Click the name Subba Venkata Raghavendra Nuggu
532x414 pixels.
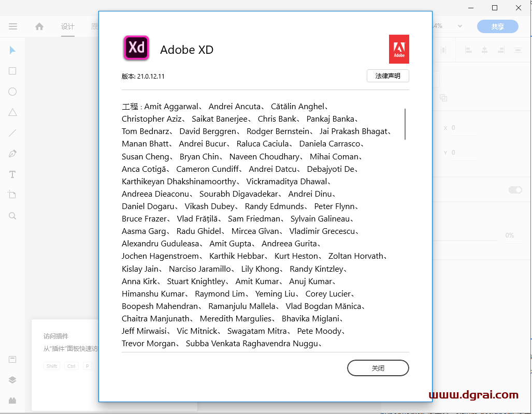pos(252,344)
